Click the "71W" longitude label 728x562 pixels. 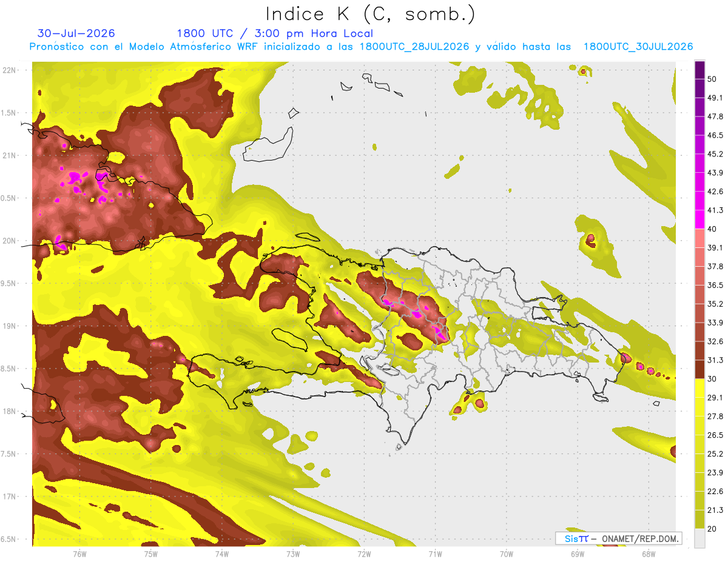tap(435, 554)
